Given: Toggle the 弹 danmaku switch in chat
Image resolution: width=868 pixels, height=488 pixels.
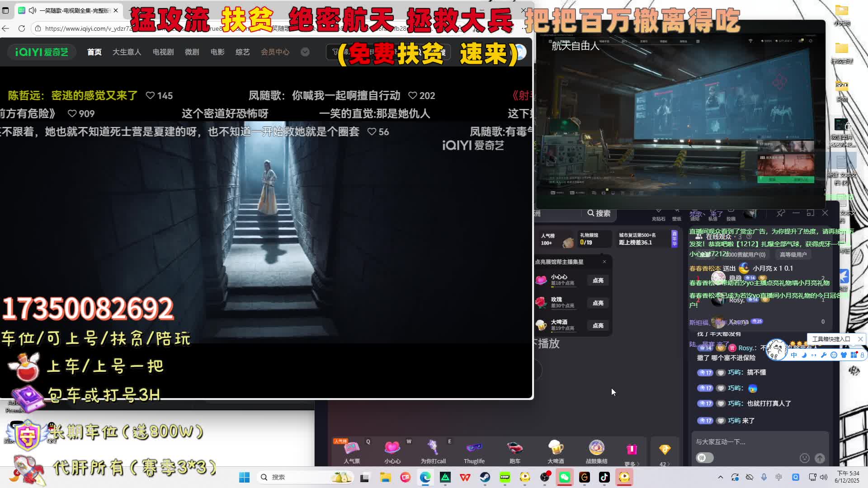Looking at the screenshot, I should click(x=704, y=458).
